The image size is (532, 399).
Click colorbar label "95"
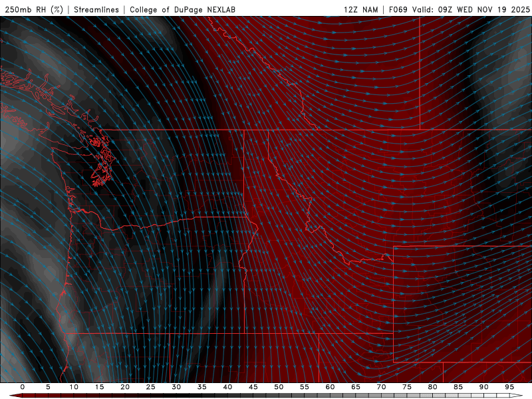[509, 387]
